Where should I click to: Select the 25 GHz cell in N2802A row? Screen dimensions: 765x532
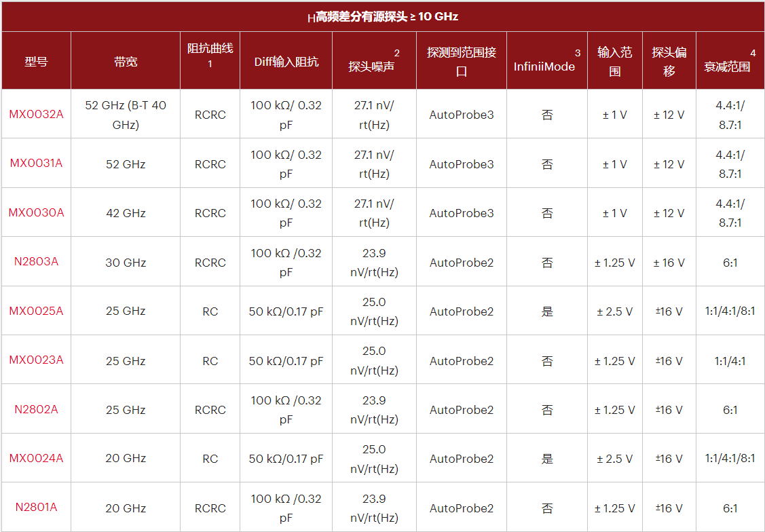pyautogui.click(x=126, y=410)
